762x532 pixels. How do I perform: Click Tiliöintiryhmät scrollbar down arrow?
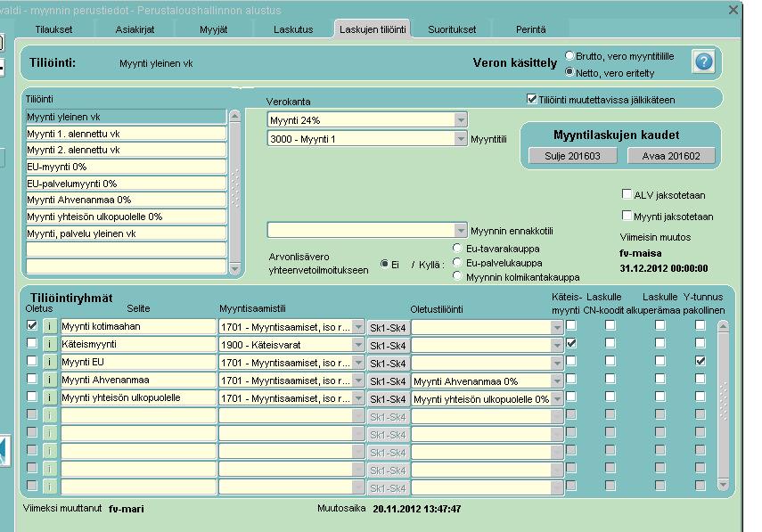[723, 485]
